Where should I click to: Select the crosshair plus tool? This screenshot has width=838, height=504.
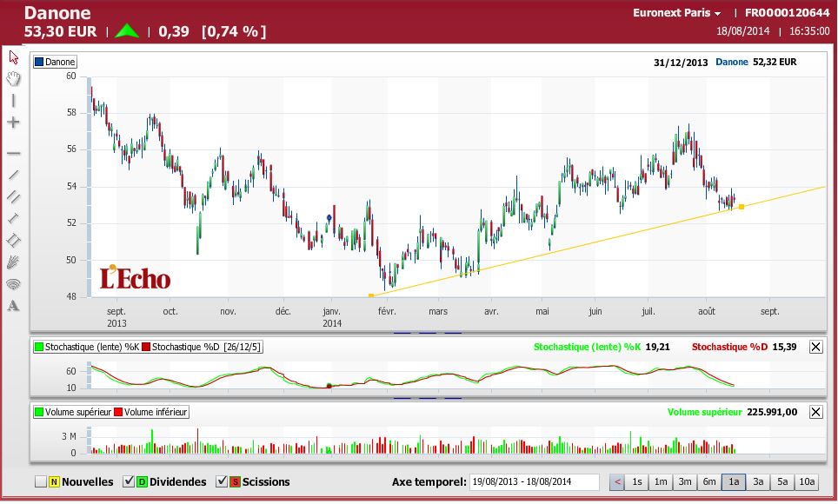point(13,123)
